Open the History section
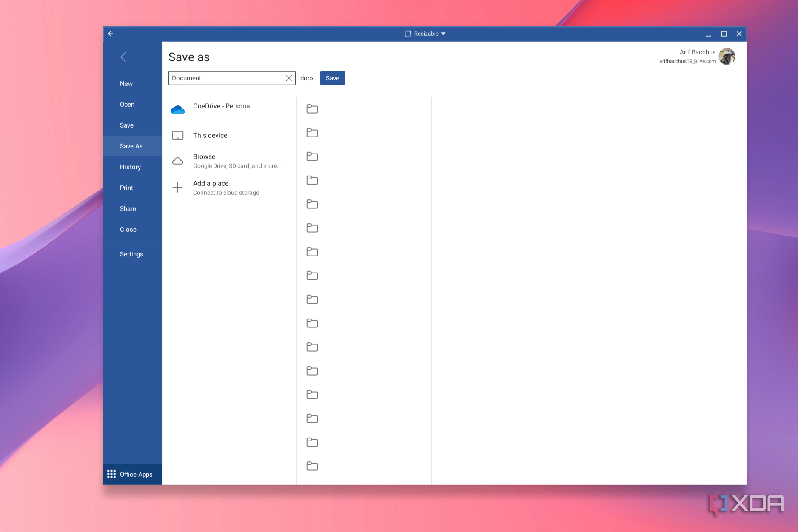Image resolution: width=798 pixels, height=532 pixels. pyautogui.click(x=130, y=167)
